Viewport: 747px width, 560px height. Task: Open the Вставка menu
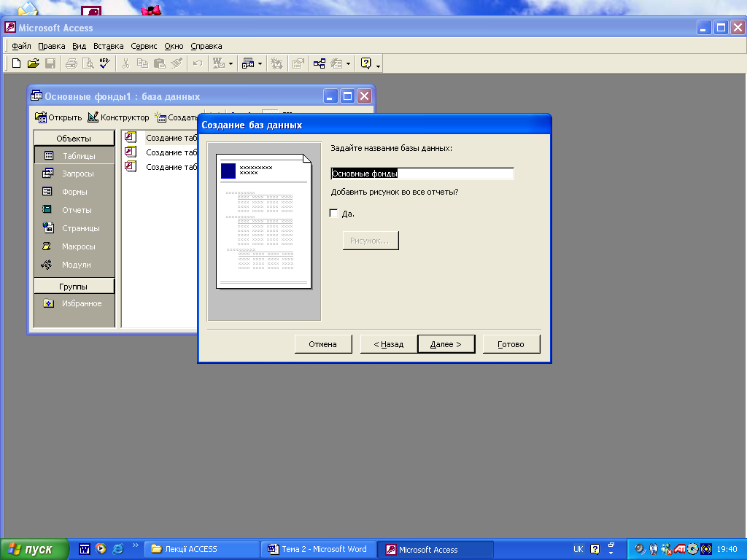click(108, 46)
